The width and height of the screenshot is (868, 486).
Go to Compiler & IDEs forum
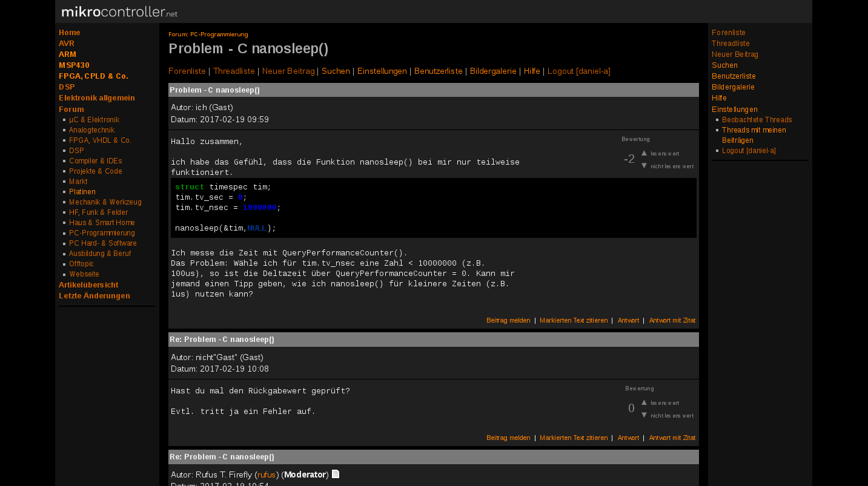[95, 161]
